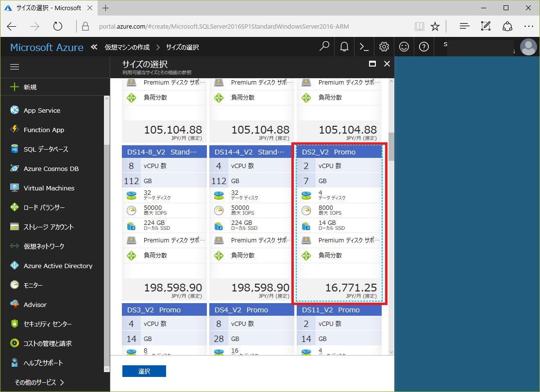This screenshot has width=540, height=392.
Task: Go back in the browser
Action: point(12,27)
